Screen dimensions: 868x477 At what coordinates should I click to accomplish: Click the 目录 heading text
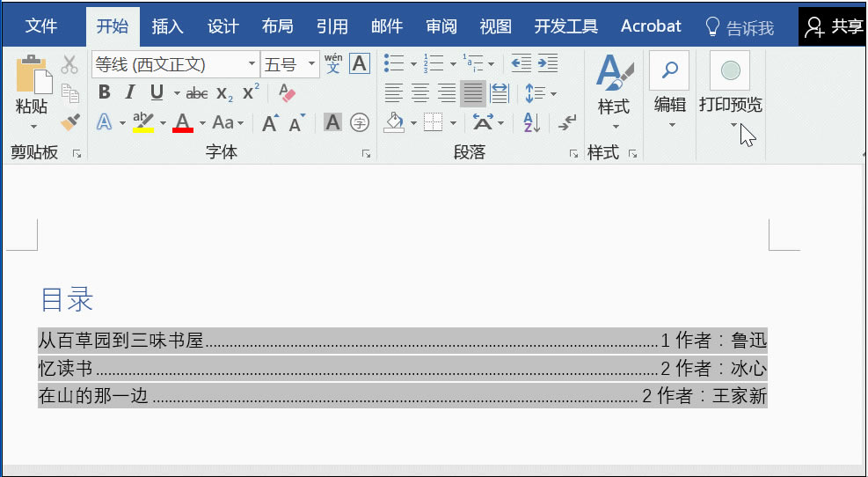pos(67,299)
